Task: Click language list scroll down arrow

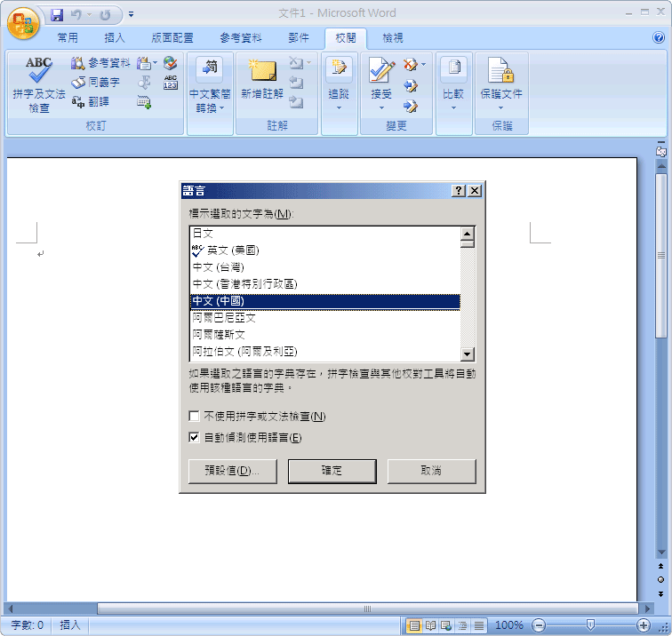Action: coord(467,354)
